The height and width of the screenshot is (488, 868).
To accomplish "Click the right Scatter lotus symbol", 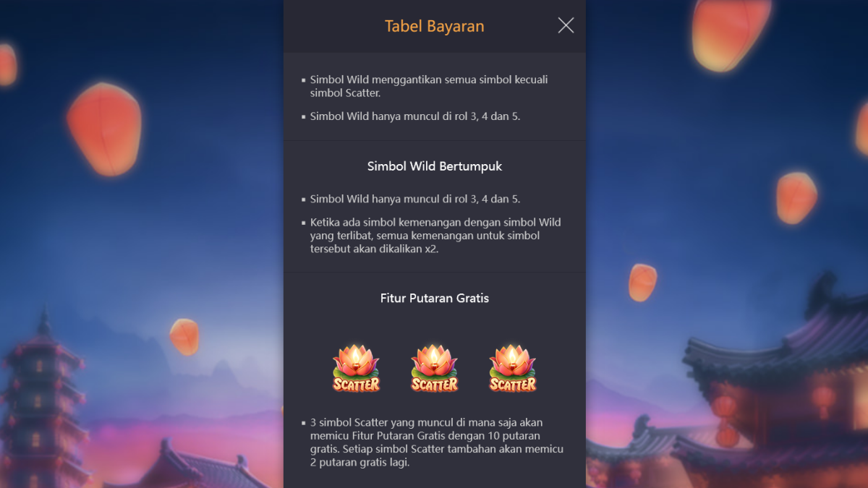I will [x=512, y=368].
